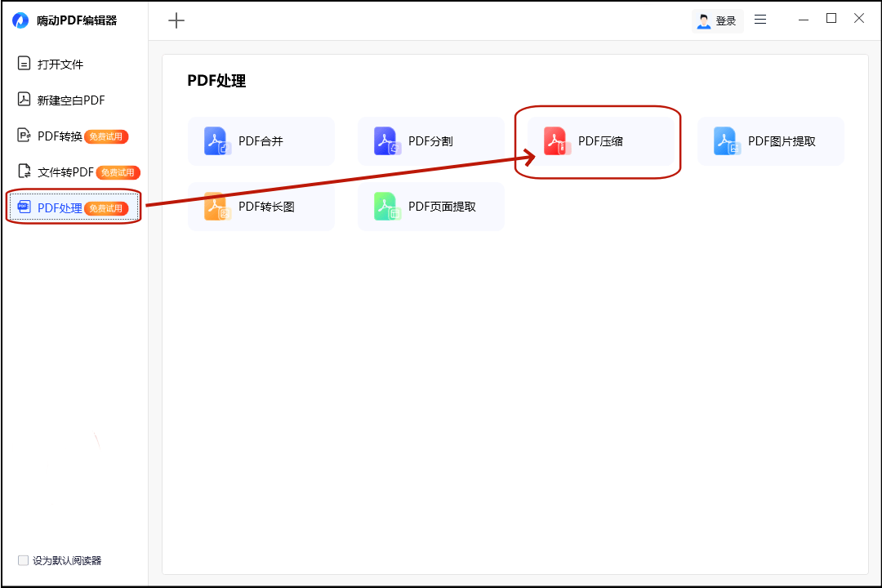
Task: Click the user avatar icon beside 登录
Action: [703, 20]
